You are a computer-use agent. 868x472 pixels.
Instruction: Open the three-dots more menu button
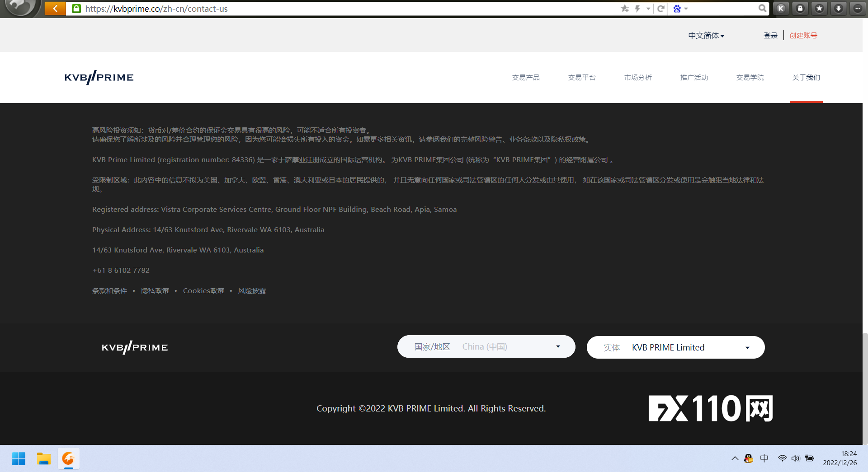858,9
